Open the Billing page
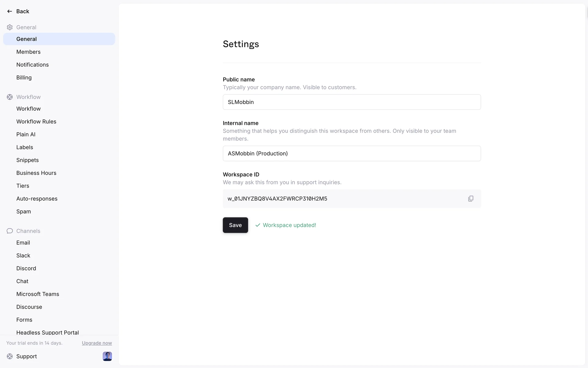 tap(24, 78)
